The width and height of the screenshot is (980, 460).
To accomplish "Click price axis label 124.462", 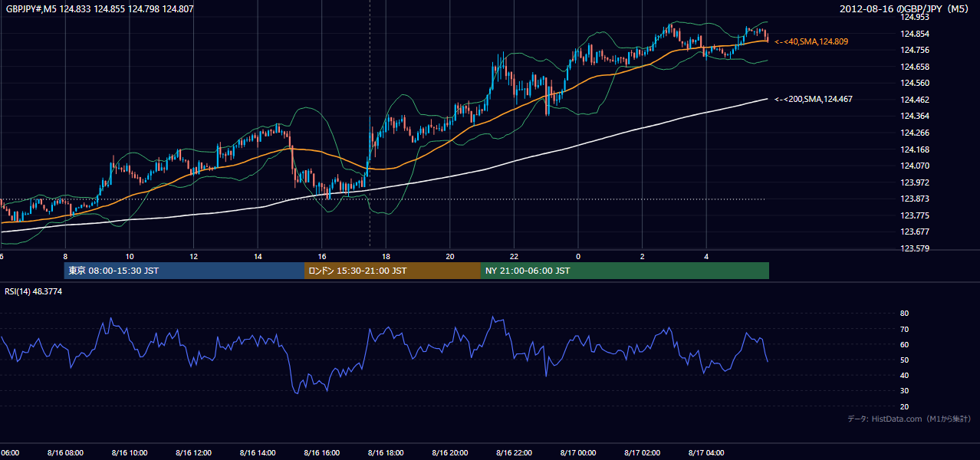I will (x=915, y=100).
